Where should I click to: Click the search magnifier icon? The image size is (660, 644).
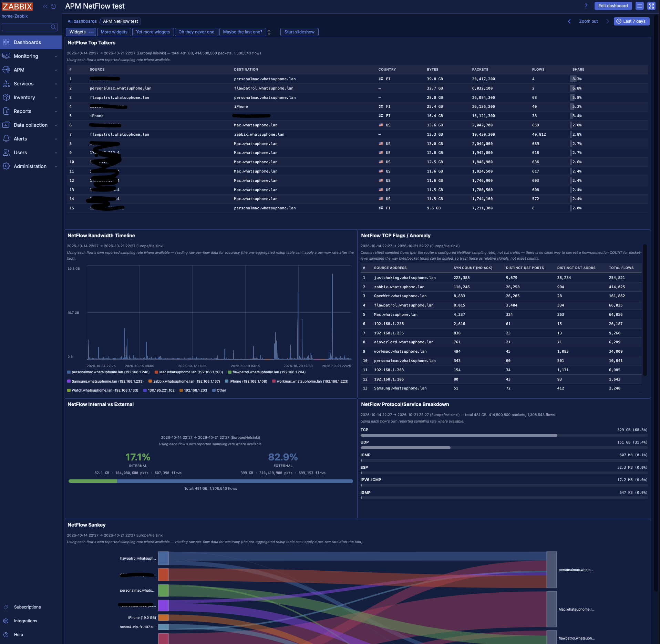(53, 27)
